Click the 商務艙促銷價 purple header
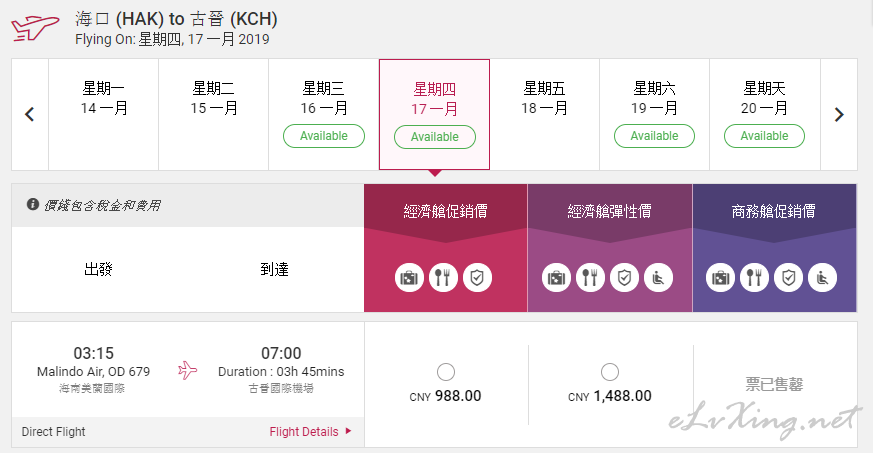This screenshot has width=873, height=453. pos(774,211)
